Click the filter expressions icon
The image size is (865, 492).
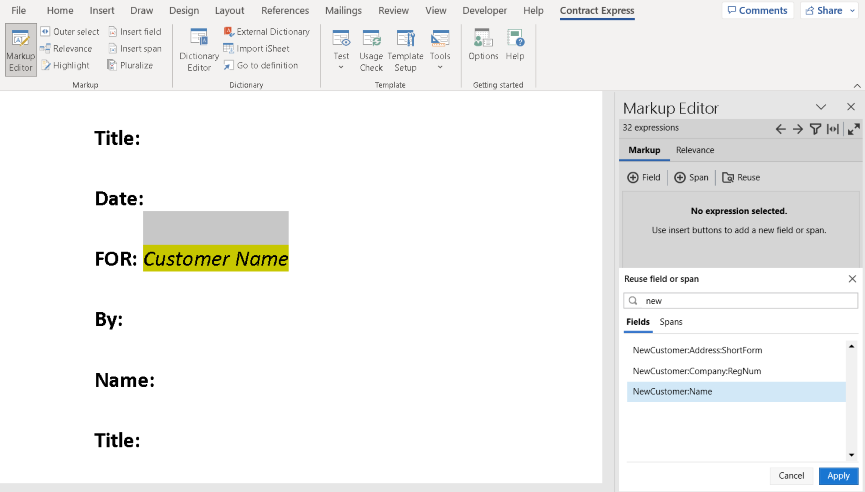click(815, 129)
